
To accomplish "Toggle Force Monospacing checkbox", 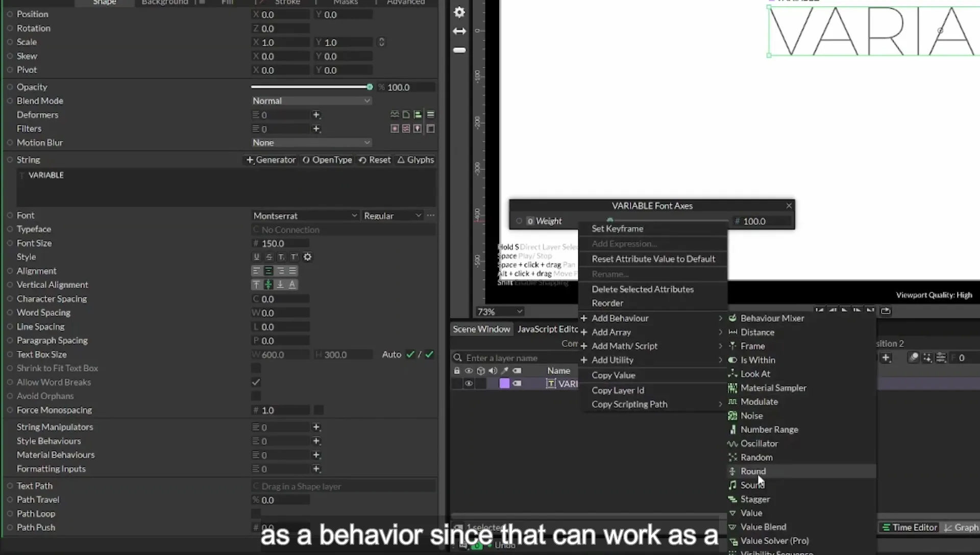I will coord(318,410).
